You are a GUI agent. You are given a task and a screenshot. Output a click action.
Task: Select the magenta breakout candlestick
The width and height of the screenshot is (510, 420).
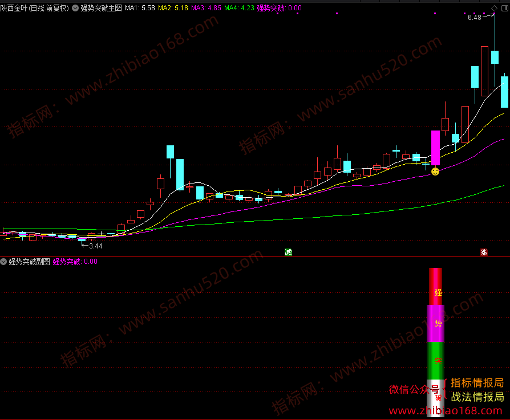tap(435, 148)
